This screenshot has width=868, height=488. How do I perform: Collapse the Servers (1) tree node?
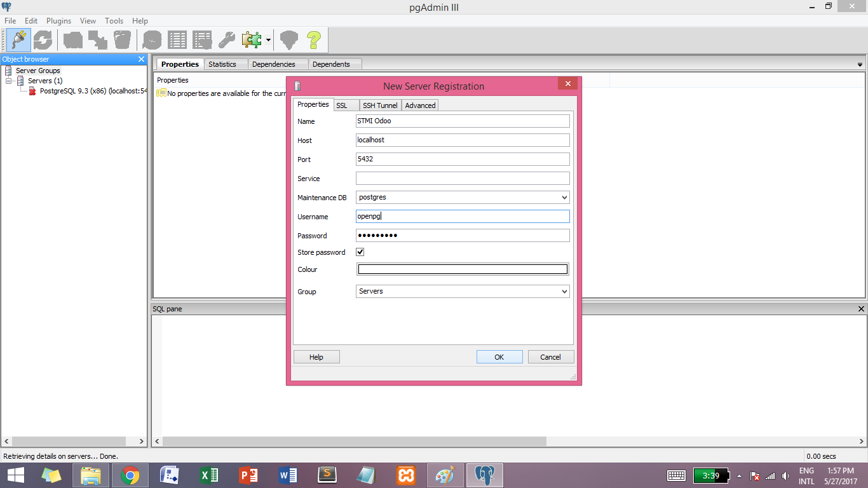point(9,81)
